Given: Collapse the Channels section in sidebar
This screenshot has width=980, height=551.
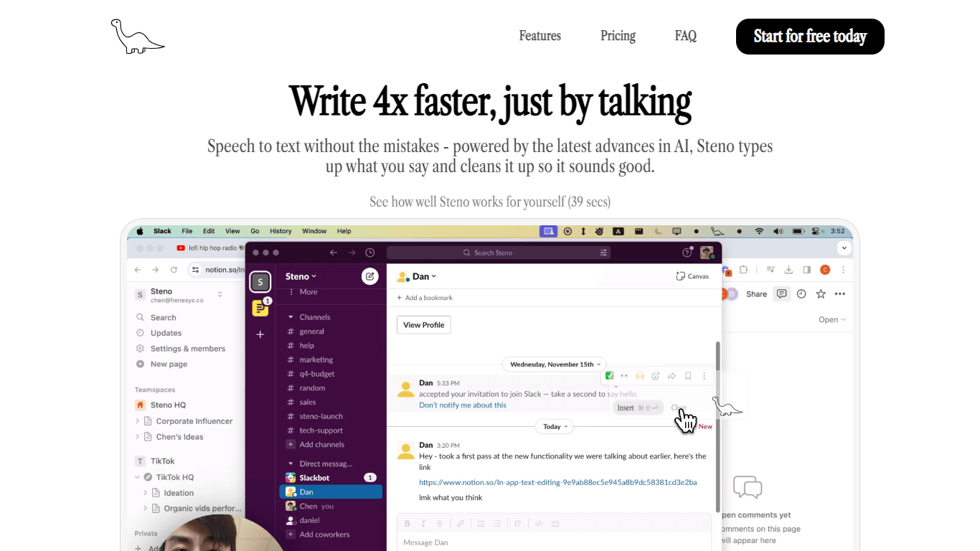Looking at the screenshot, I should (291, 317).
